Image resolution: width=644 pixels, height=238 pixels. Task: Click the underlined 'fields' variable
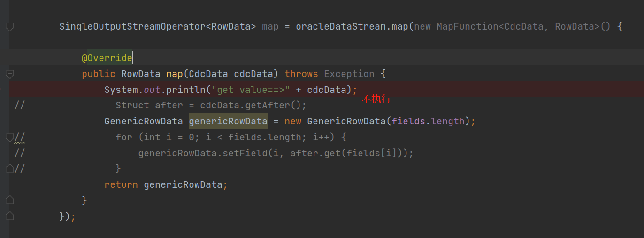point(408,122)
